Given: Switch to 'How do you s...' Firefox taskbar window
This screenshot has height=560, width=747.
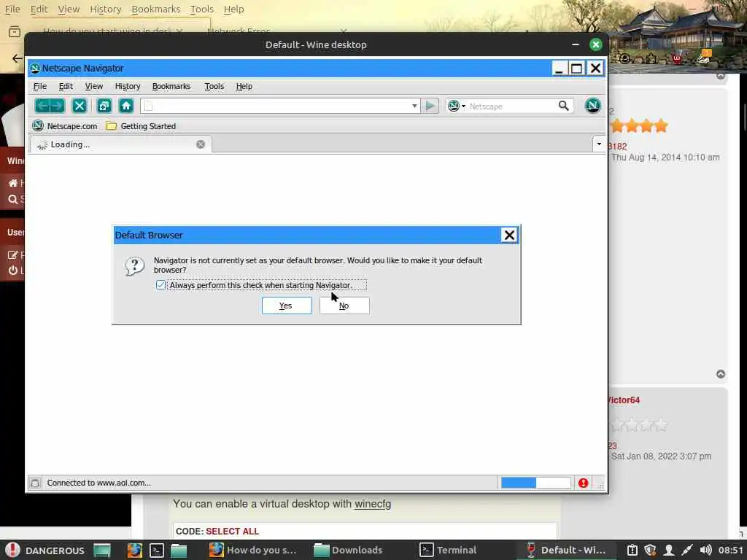Looking at the screenshot, I should pyautogui.click(x=253, y=550).
